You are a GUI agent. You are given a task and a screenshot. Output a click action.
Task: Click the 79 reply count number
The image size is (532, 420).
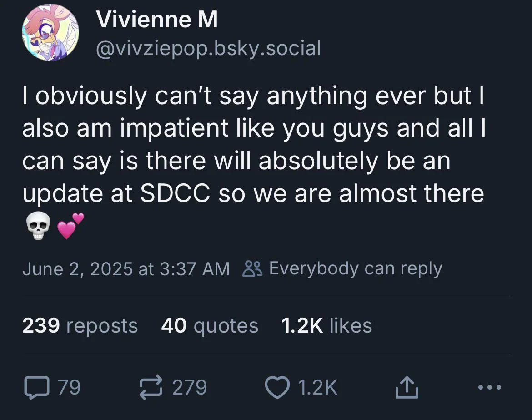click(70, 387)
